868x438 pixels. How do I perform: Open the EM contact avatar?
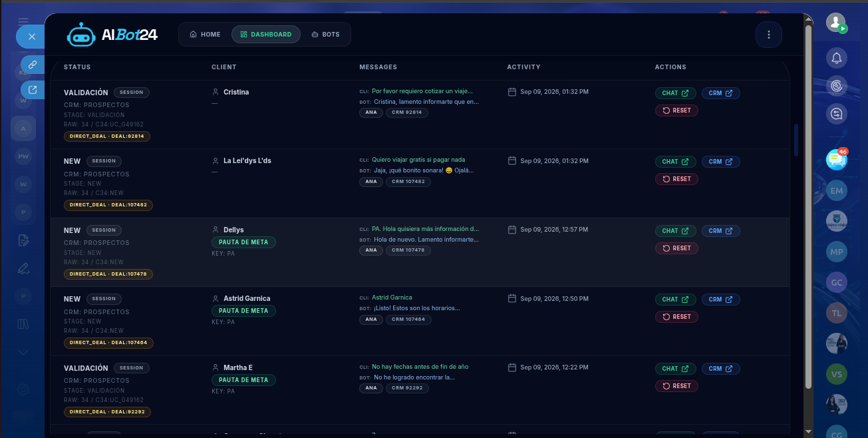[837, 190]
